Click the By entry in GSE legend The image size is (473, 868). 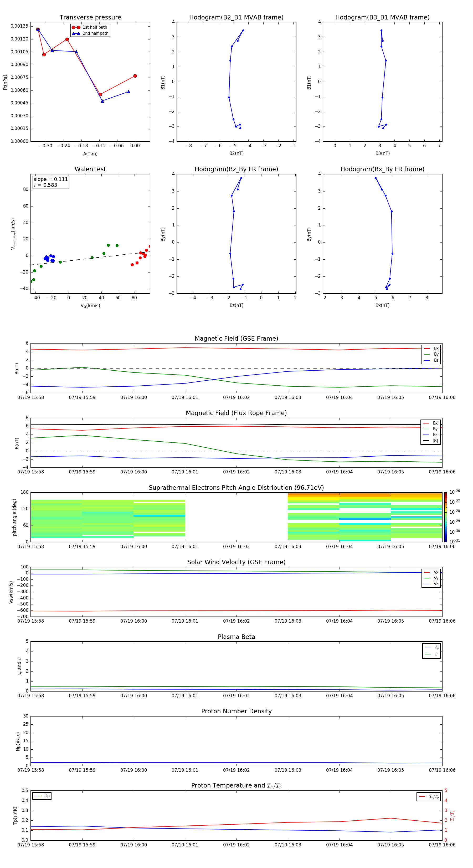point(431,354)
